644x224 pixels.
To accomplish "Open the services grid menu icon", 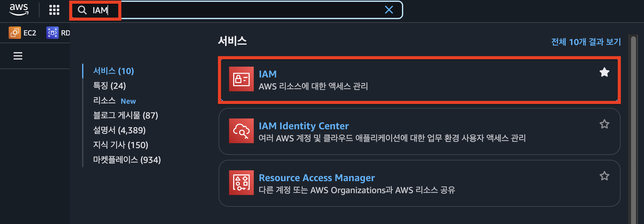I will tap(54, 10).
